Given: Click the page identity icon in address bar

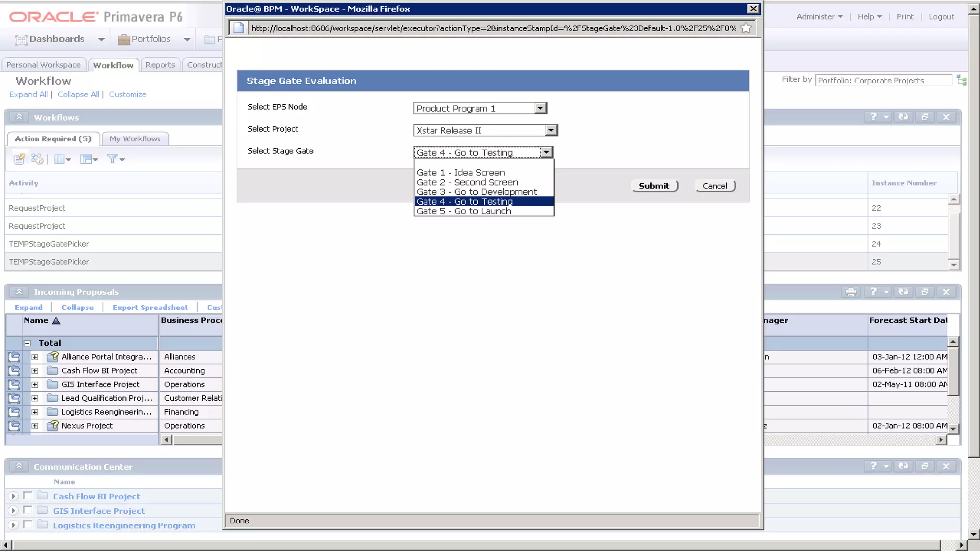Looking at the screenshot, I should pos(238,28).
